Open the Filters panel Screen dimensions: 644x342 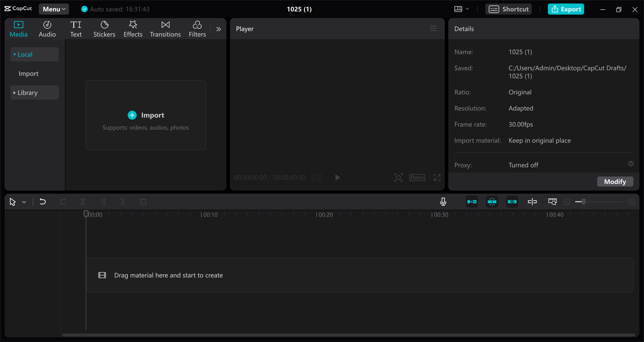coord(197,28)
